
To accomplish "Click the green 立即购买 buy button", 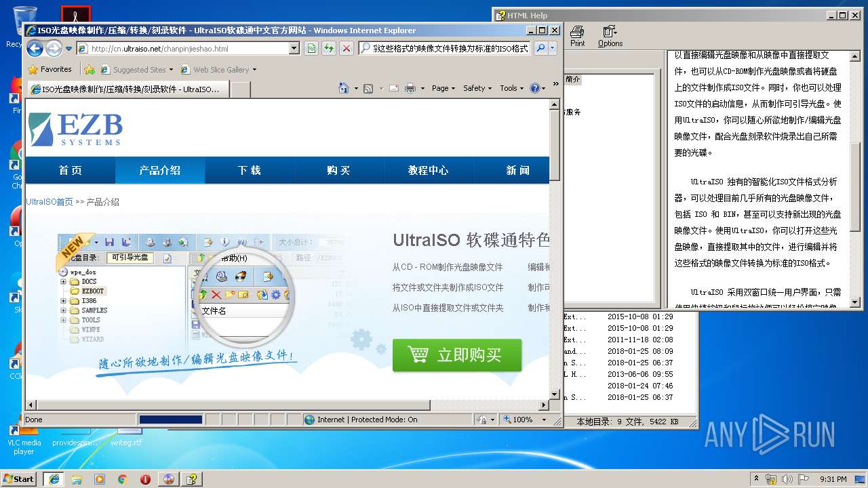I will point(457,355).
